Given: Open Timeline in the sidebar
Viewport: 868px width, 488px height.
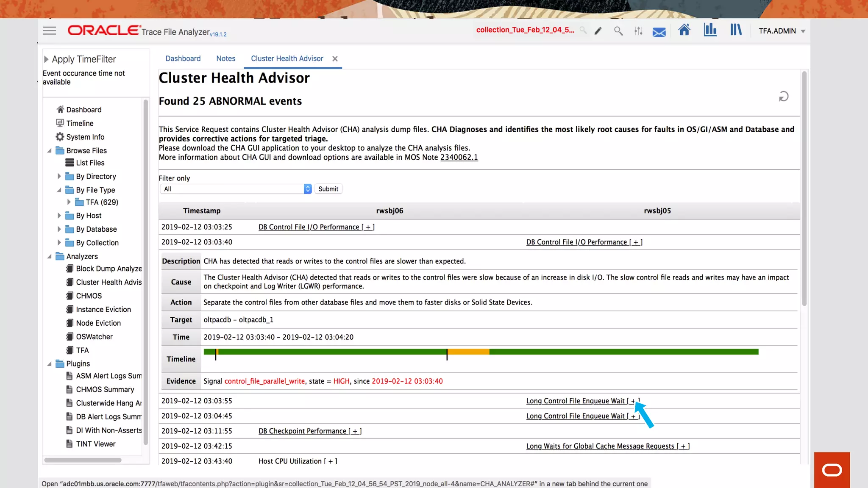Looking at the screenshot, I should tap(80, 123).
